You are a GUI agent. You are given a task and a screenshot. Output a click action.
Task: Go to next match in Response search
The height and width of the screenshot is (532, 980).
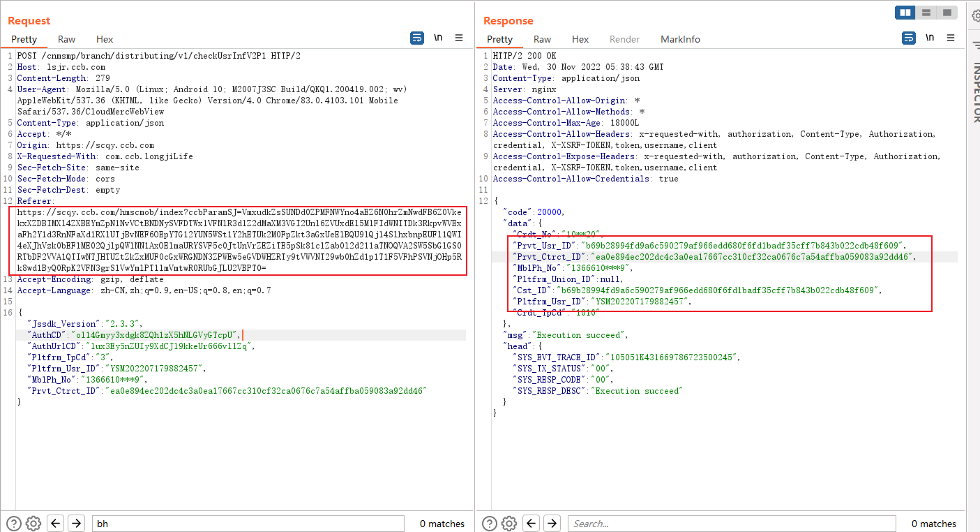(552, 523)
